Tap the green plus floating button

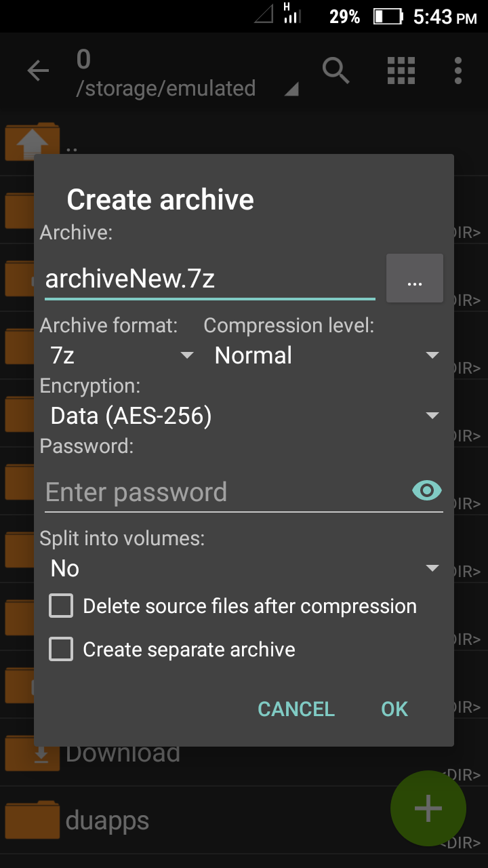(428, 808)
